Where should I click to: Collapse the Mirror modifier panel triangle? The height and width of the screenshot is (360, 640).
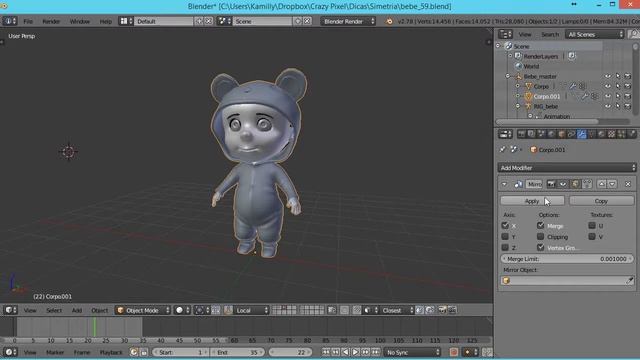(x=505, y=184)
